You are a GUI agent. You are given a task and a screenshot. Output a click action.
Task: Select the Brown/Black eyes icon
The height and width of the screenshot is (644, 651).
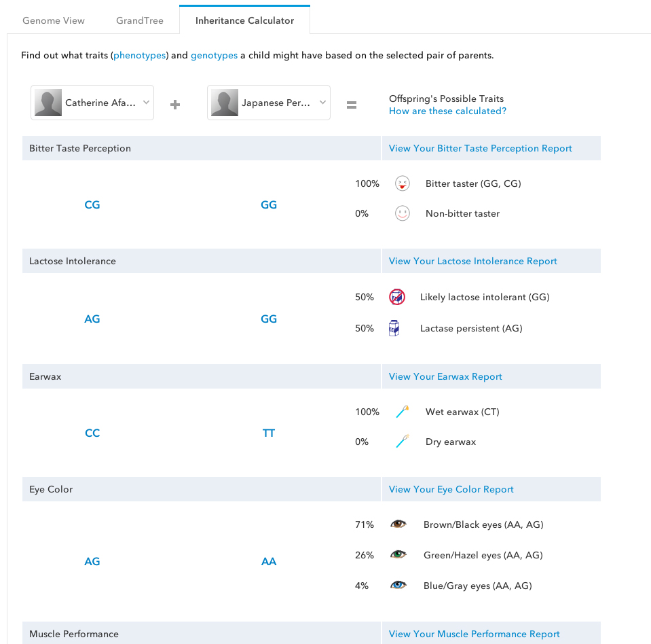click(398, 524)
